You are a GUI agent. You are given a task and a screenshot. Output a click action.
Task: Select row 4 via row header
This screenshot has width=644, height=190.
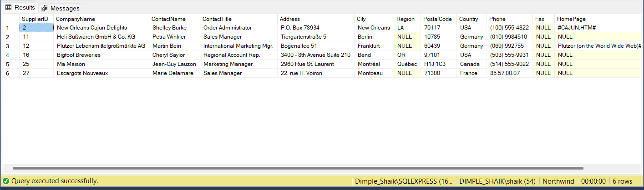coord(8,55)
